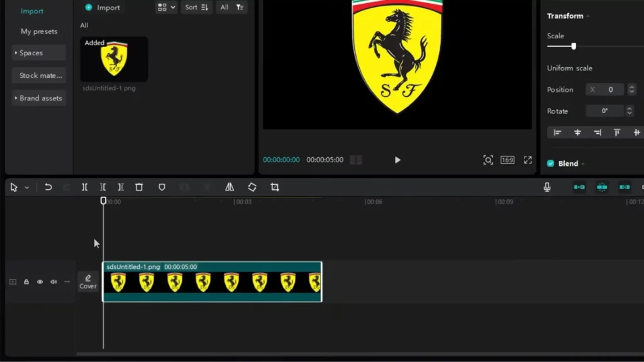This screenshot has height=362, width=644.
Task: Delete left of playhead with trim-left icon
Action: point(103,187)
